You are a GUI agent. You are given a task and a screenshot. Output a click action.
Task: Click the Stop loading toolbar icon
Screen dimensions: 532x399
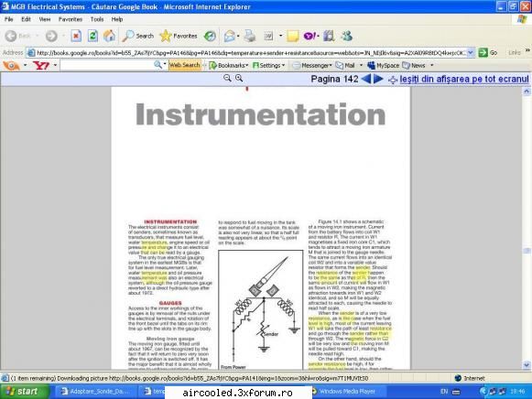(76, 36)
